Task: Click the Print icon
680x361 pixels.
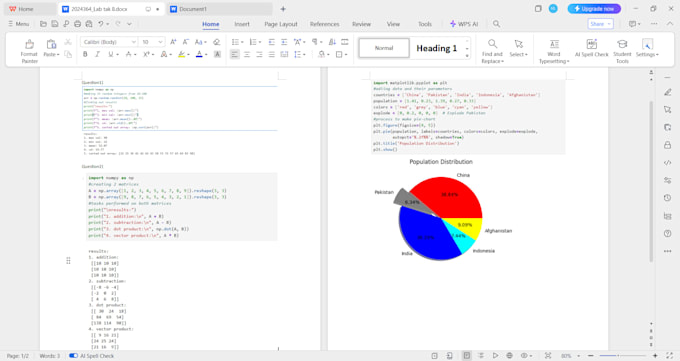Action: [77, 24]
